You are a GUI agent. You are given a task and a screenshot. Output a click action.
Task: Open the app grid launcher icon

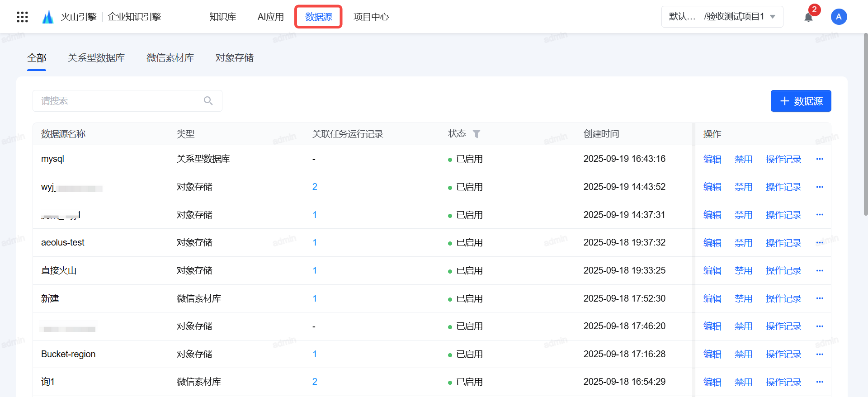pyautogui.click(x=22, y=17)
